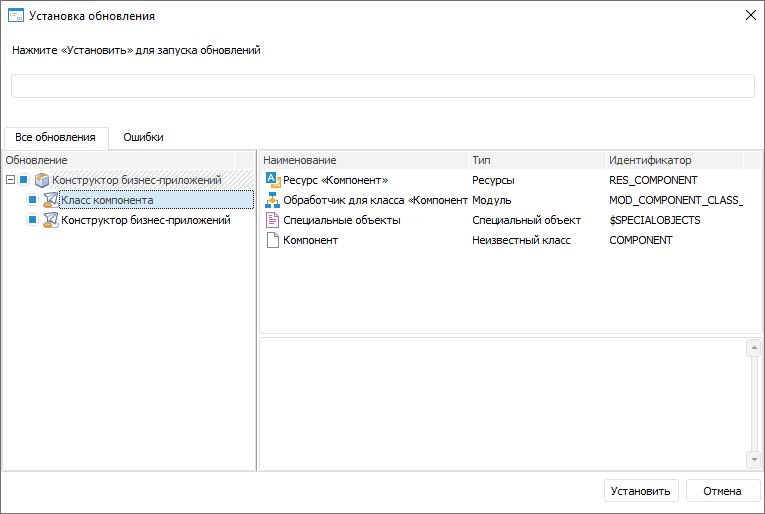Click the resource icon beside «Ресурс «Компонент»»
The width and height of the screenshot is (765, 514).
(273, 180)
